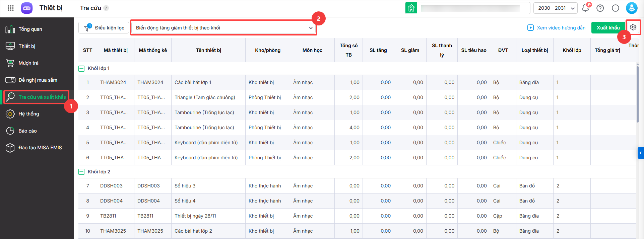The image size is (644, 239).
Task: Collapse the Khối lớp 2 group
Action: pyautogui.click(x=81, y=172)
